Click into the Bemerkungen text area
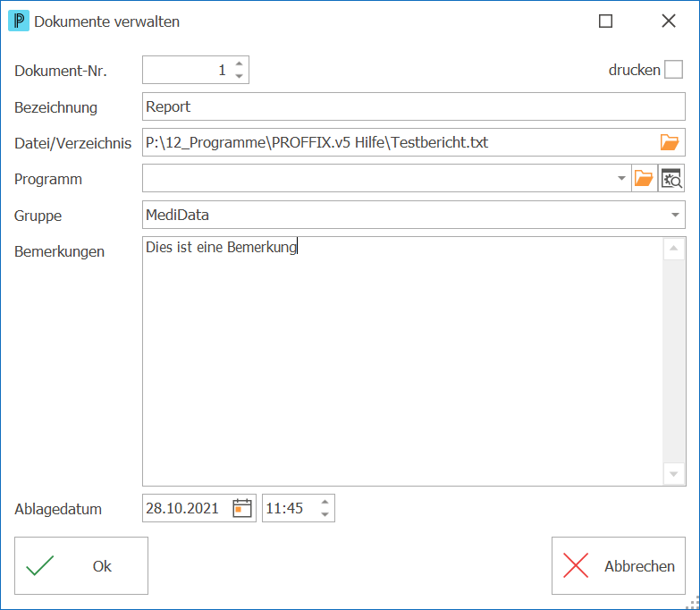The width and height of the screenshot is (700, 610). click(x=402, y=361)
